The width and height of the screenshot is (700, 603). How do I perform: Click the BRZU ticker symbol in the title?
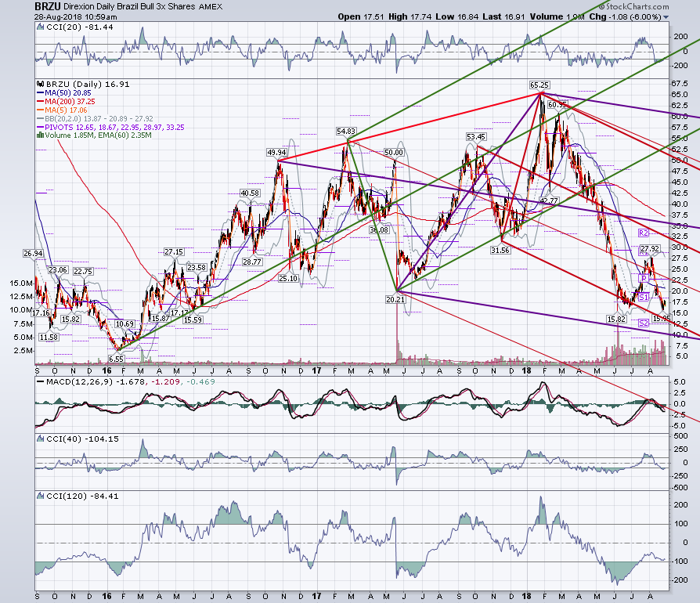(x=48, y=6)
